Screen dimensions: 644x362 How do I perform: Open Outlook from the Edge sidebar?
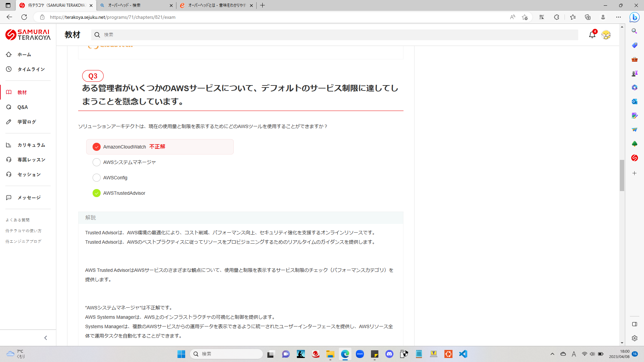[634, 102]
